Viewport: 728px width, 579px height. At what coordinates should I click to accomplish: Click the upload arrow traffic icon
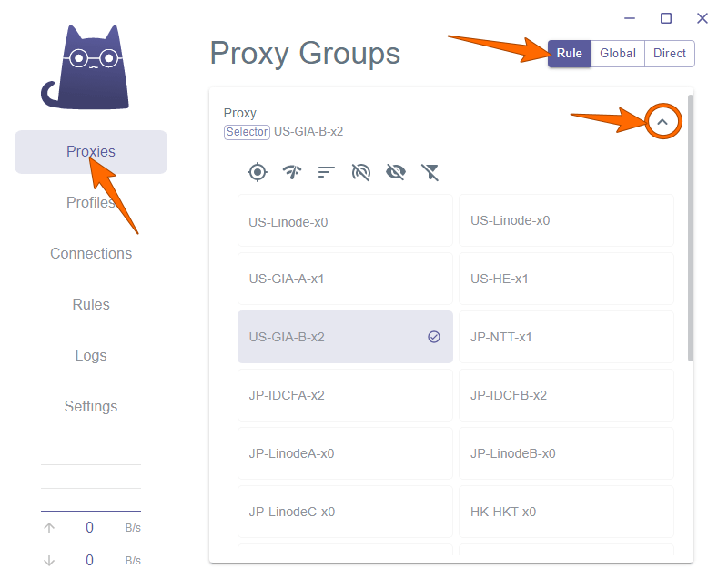[x=49, y=528]
